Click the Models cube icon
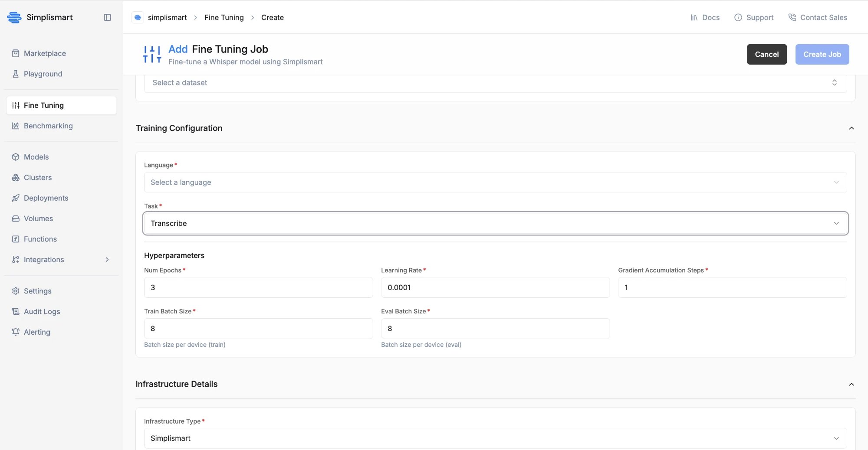The height and width of the screenshot is (450, 868). (16, 157)
